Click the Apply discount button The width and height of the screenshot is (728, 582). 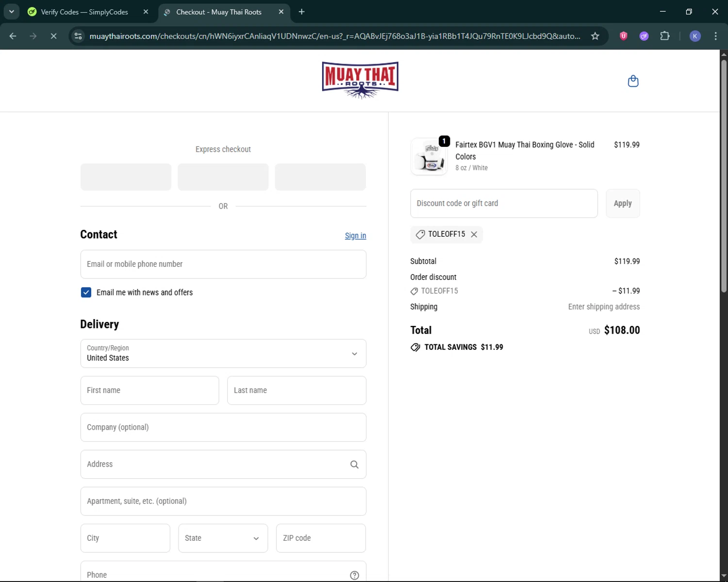pyautogui.click(x=623, y=203)
